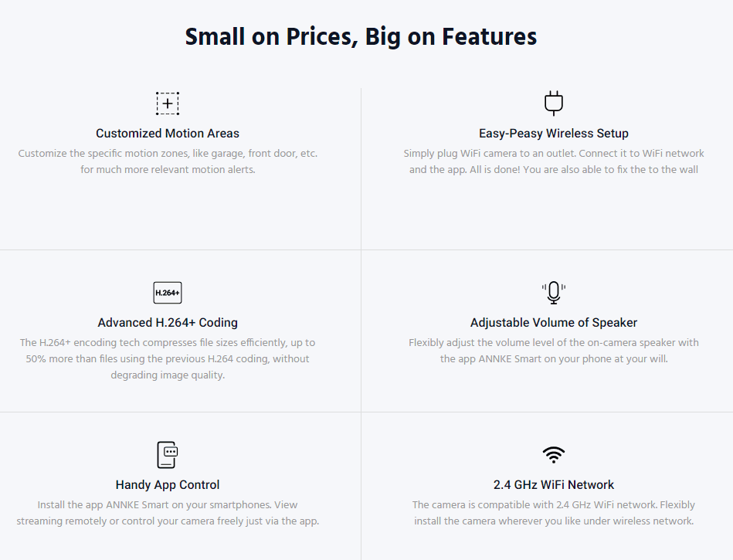Click the WiFi signal icon
This screenshot has width=733, height=560.
(554, 454)
